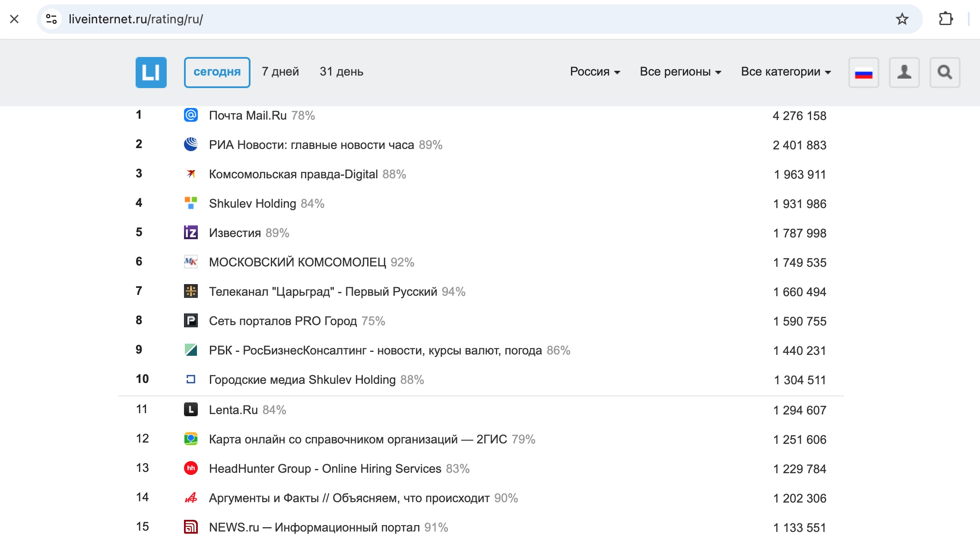Select the сегодня period tab
Viewport: 980px width, 541px height.
(217, 72)
